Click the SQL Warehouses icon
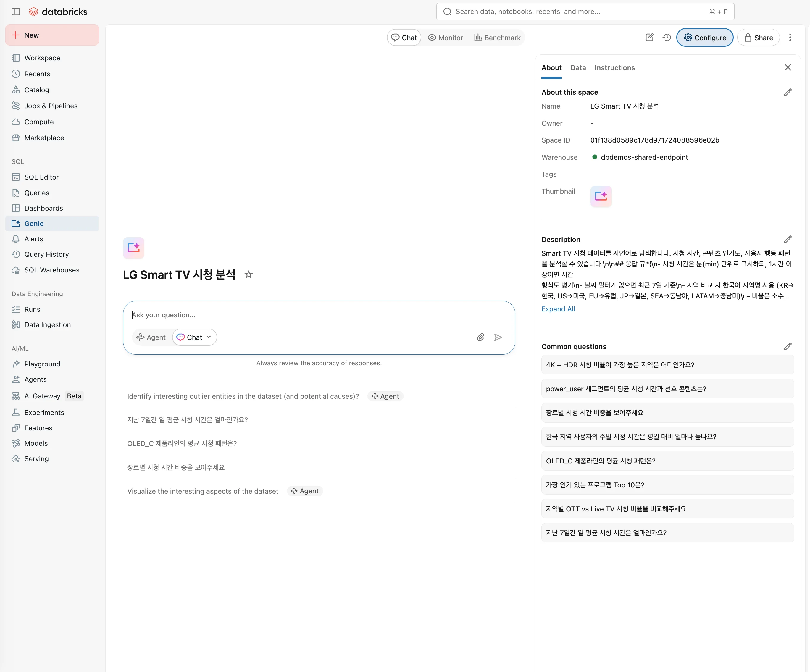This screenshot has width=810, height=672. tap(16, 270)
